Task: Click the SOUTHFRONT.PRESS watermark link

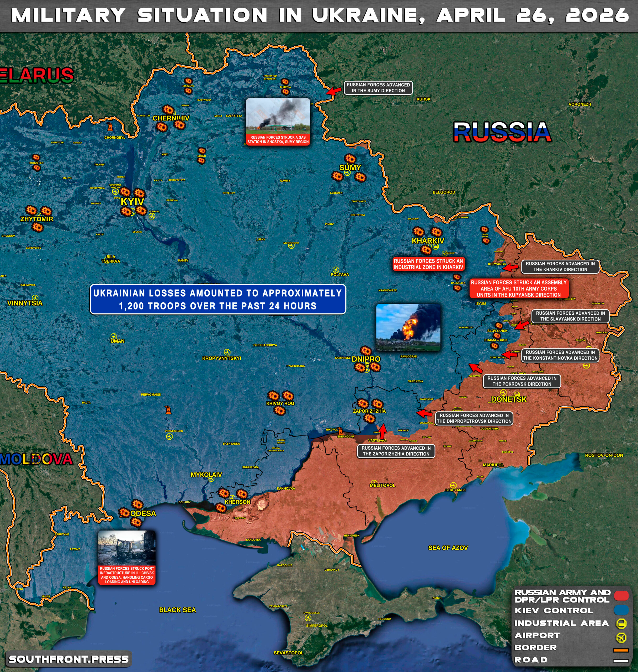Action: (x=69, y=659)
